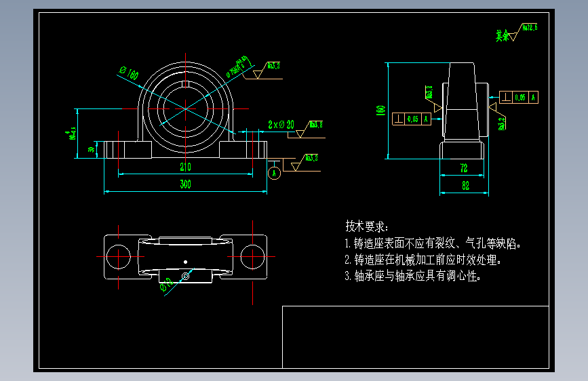Screen dimensions: 588x381
Task: Select the 72 width dimension
Action: tap(464, 168)
